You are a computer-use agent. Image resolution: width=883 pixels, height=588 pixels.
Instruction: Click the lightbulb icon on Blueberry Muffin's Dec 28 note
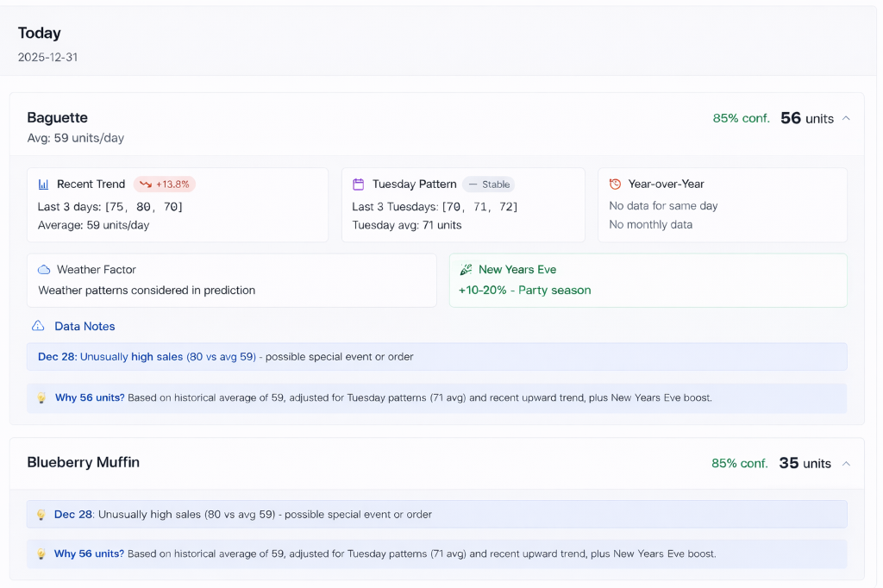[41, 514]
